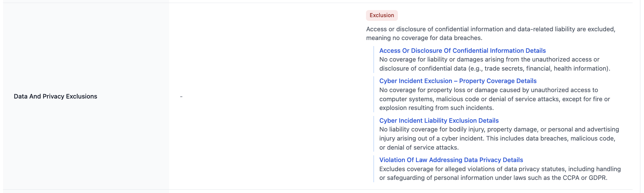The width and height of the screenshot is (644, 193).
Task: Follow the Cyber Incident Liability Exclusion Details link
Action: pyautogui.click(x=439, y=121)
